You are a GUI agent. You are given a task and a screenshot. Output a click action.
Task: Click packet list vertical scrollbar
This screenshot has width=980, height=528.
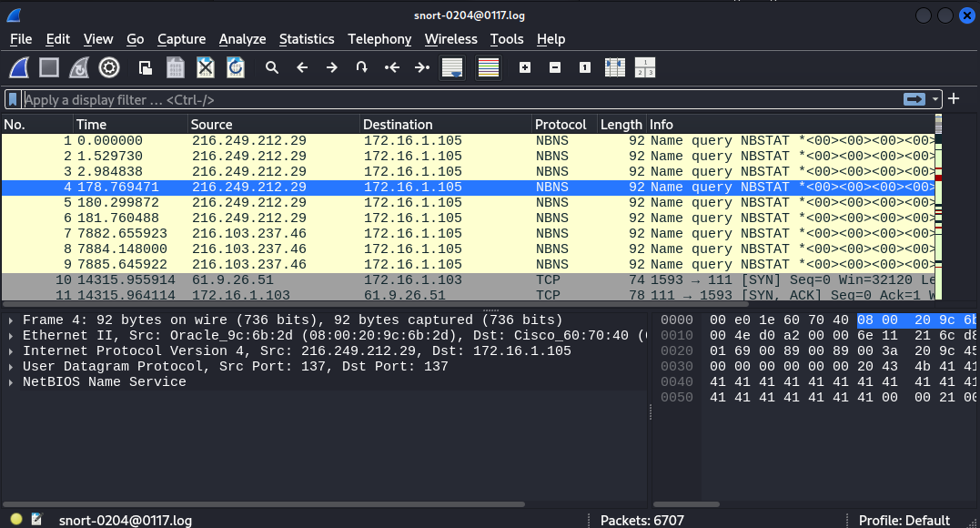pos(938,207)
